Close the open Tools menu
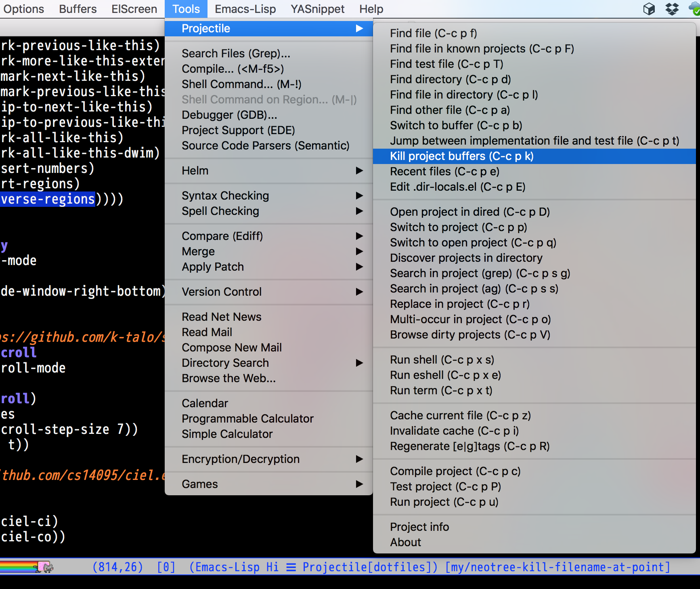 click(186, 9)
